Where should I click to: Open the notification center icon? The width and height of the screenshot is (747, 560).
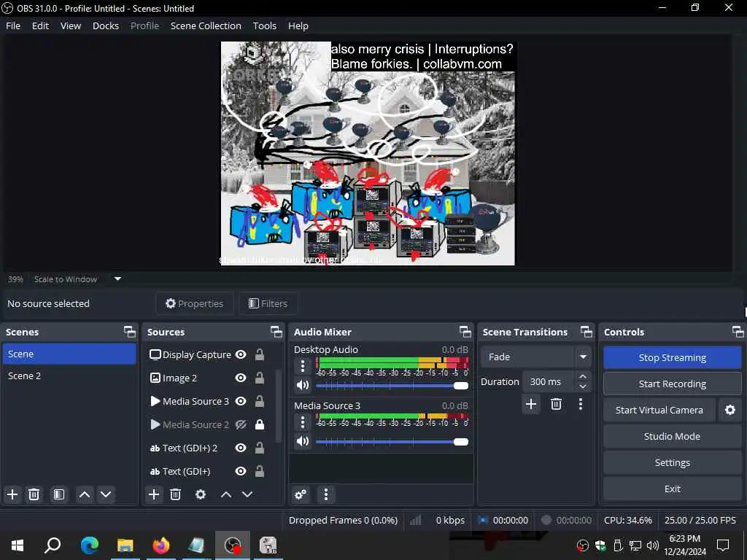tap(723, 545)
